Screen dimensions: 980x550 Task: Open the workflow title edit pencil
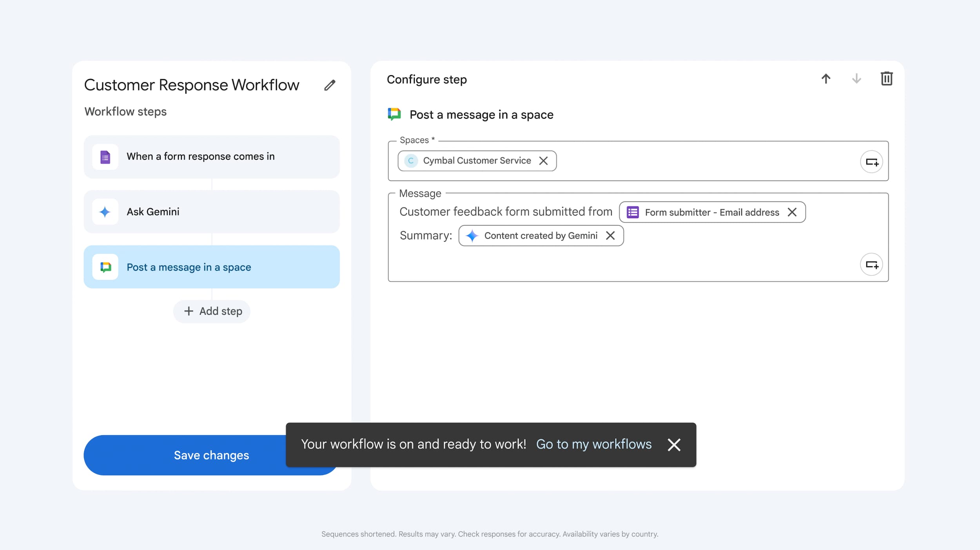point(330,85)
